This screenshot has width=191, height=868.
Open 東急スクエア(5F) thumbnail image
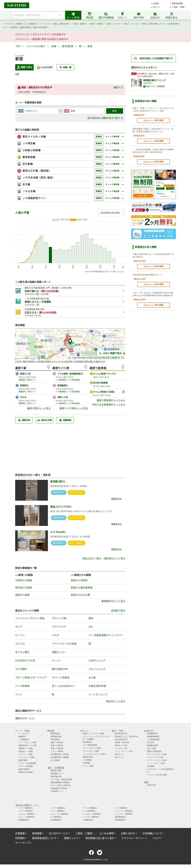31,516
